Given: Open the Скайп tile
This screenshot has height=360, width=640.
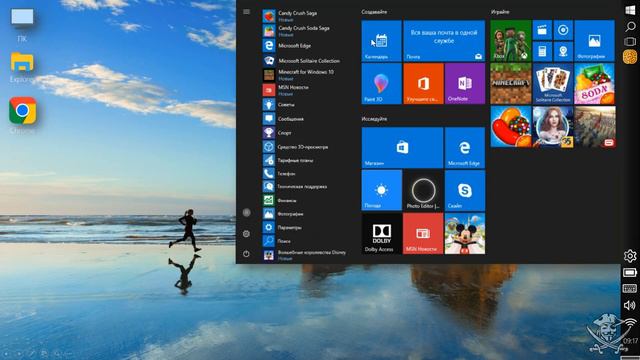Looking at the screenshot, I should [x=465, y=191].
